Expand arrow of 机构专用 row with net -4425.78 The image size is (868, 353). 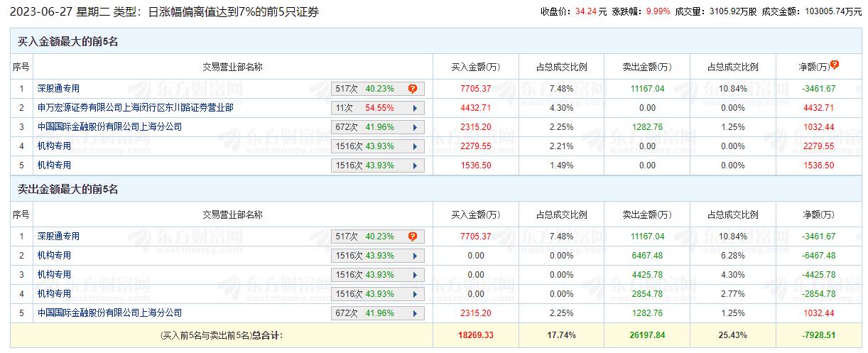pyautogui.click(x=413, y=275)
